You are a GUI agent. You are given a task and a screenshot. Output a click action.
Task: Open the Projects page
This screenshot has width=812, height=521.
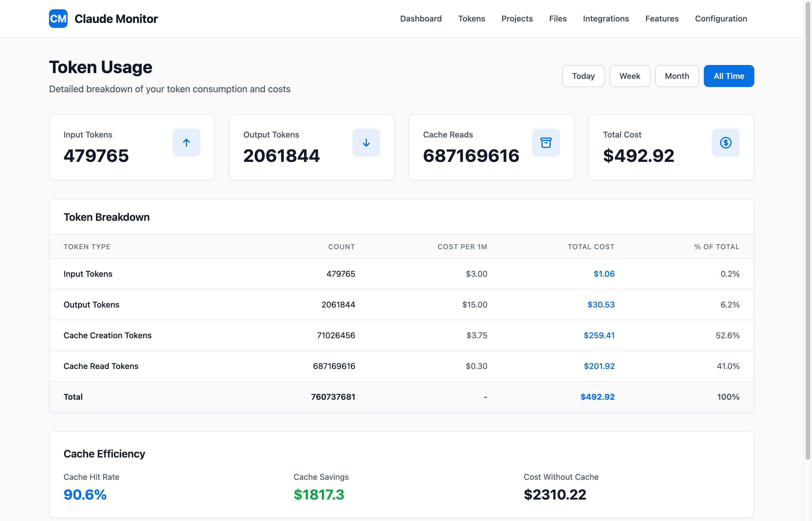(517, 19)
